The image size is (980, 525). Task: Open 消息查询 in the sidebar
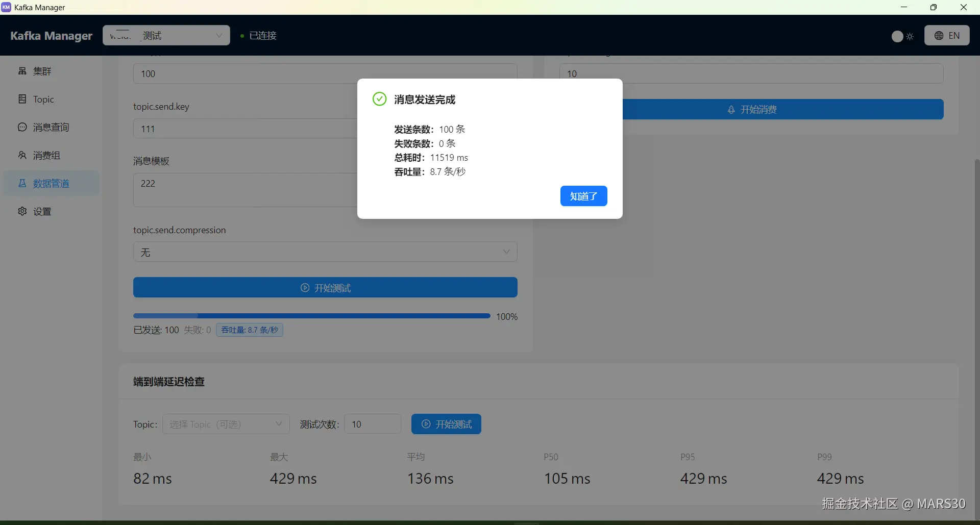click(51, 127)
